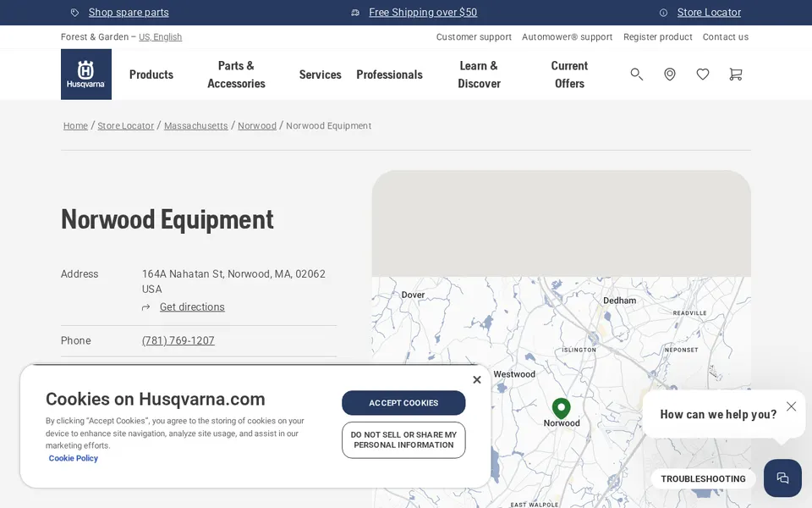Image resolution: width=812 pixels, height=508 pixels.
Task: Click Contact us link
Action: click(726, 36)
